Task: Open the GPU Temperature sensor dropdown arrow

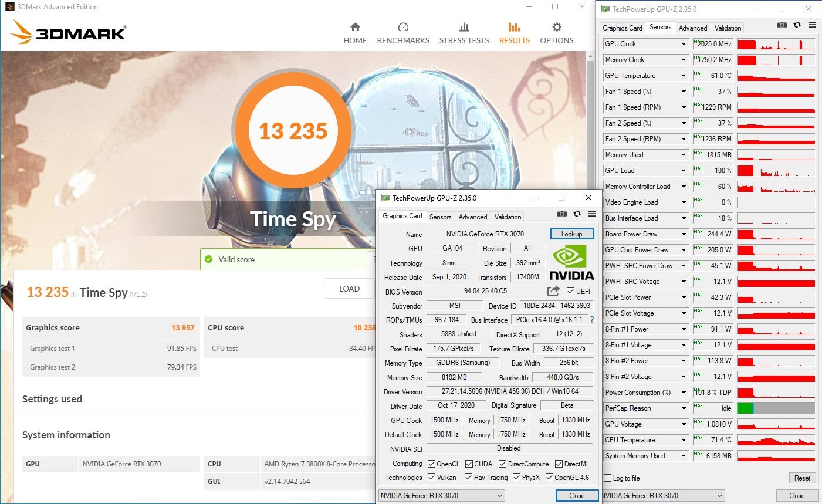Action: point(684,76)
